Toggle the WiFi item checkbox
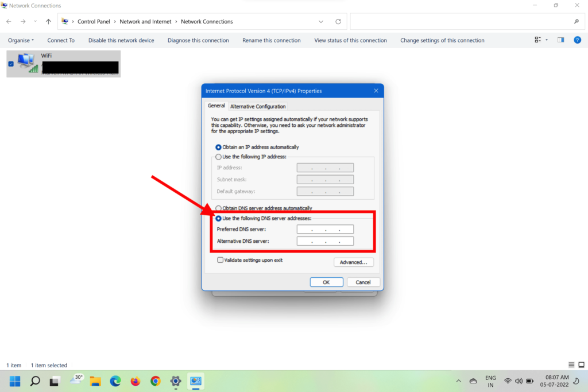The image size is (588, 392). click(x=11, y=64)
